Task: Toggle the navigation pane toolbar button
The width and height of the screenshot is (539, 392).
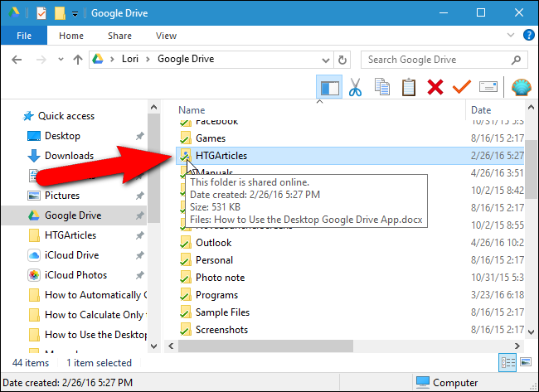Action: (x=329, y=86)
